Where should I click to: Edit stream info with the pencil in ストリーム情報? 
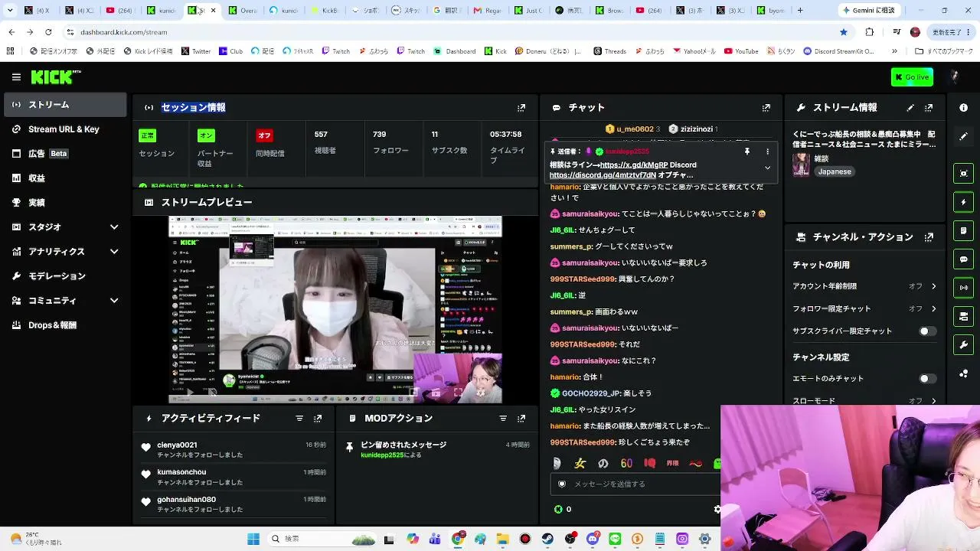(x=910, y=108)
